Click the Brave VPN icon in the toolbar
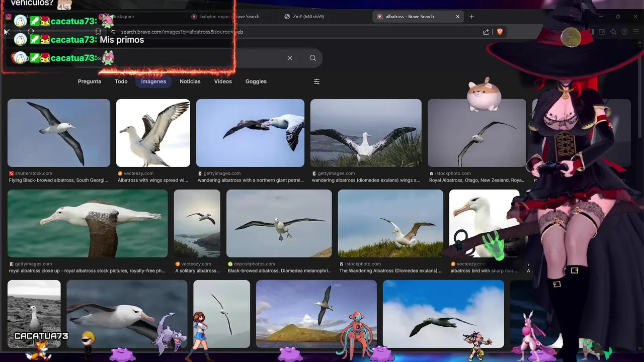This screenshot has height=362, width=644. [624, 32]
